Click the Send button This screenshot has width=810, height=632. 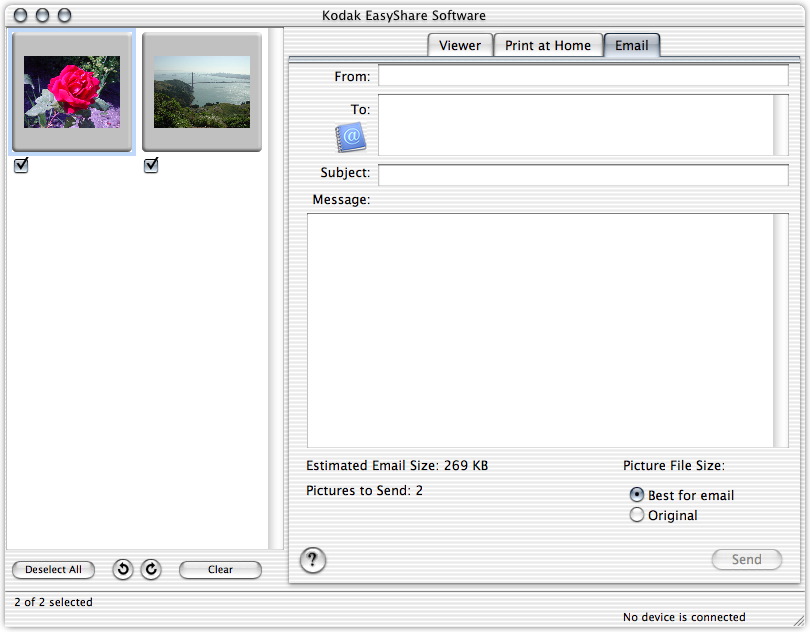point(746,560)
